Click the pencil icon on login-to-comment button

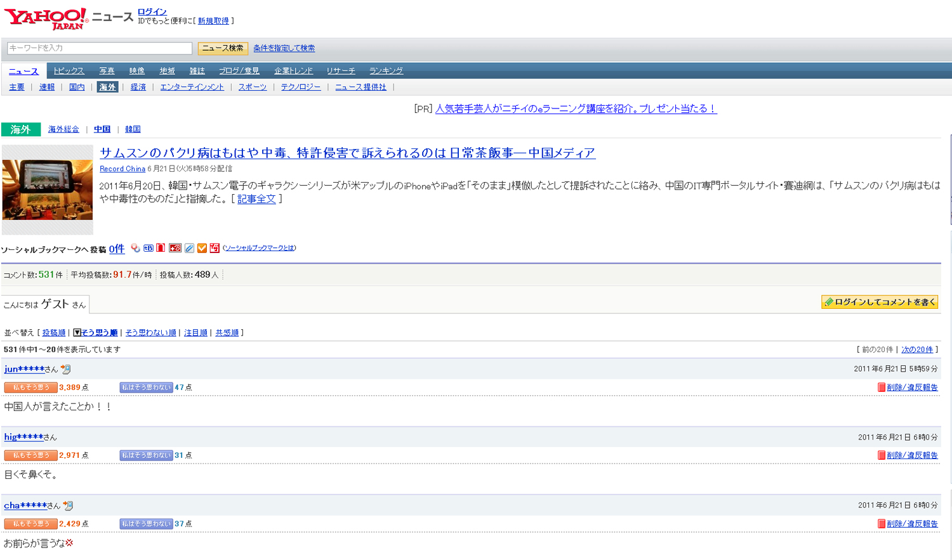(x=828, y=303)
